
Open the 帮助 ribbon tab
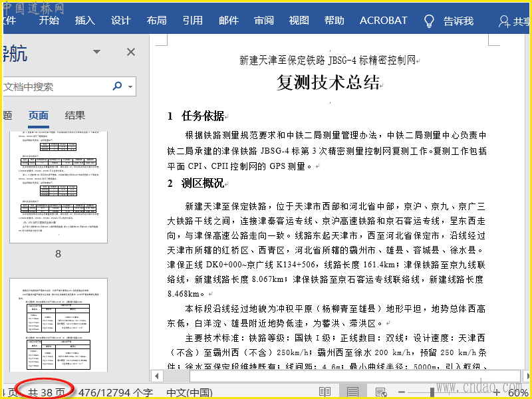pos(334,21)
